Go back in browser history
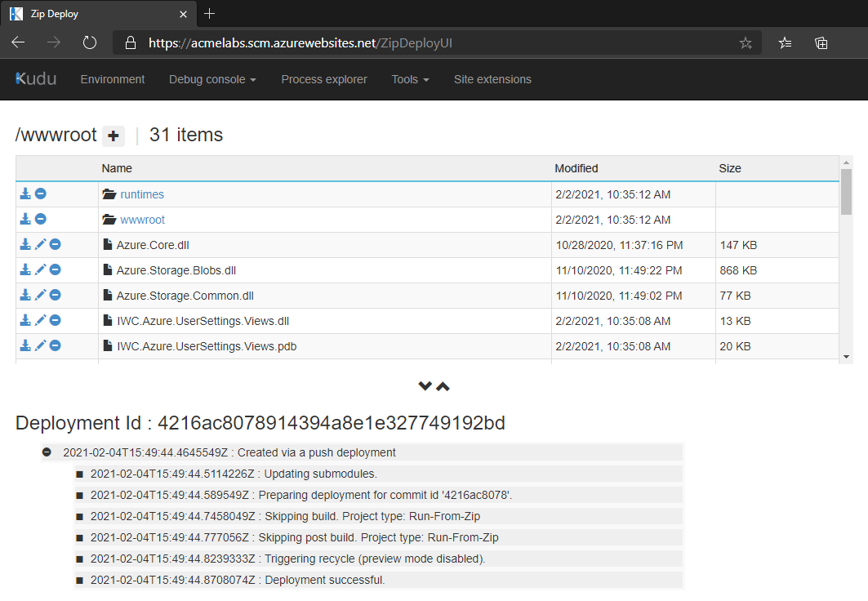The height and width of the screenshot is (601, 868). (x=18, y=42)
